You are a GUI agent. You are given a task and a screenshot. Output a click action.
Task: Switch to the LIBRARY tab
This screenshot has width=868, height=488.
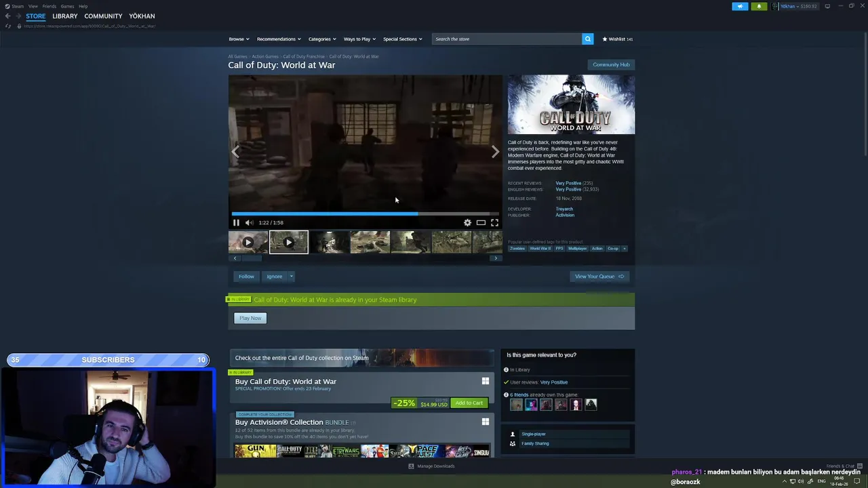point(64,16)
